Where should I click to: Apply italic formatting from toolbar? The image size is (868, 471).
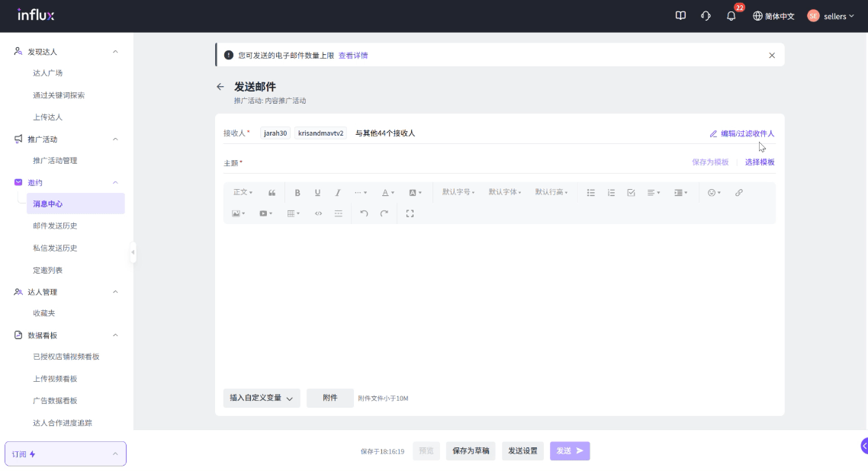click(x=338, y=193)
